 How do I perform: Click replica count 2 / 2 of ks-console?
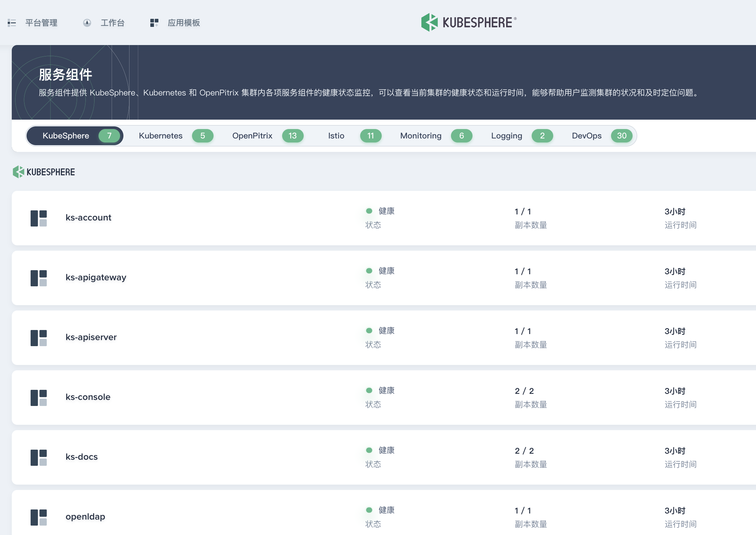point(524,391)
